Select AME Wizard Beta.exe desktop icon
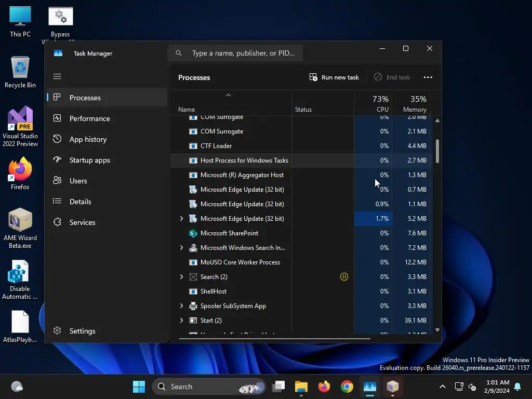The image size is (532, 399). tap(20, 229)
